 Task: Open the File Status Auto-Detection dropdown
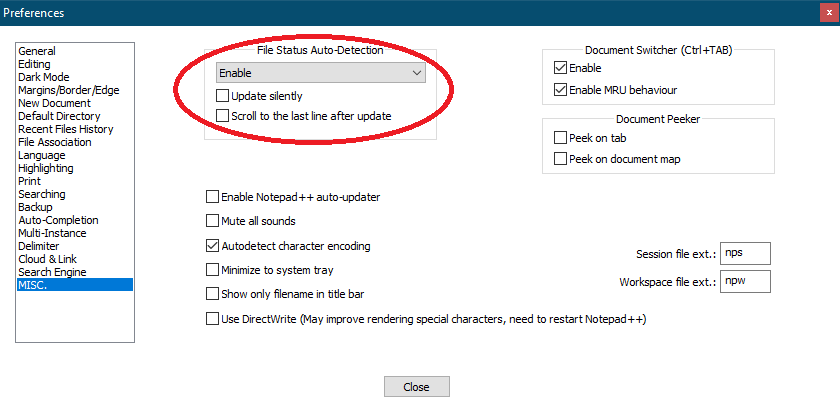[320, 73]
